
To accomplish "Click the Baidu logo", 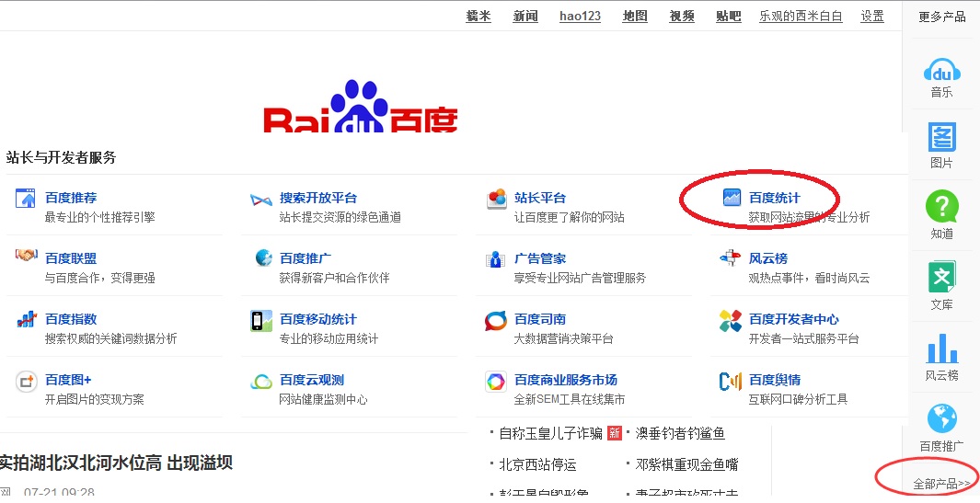I will (360, 107).
